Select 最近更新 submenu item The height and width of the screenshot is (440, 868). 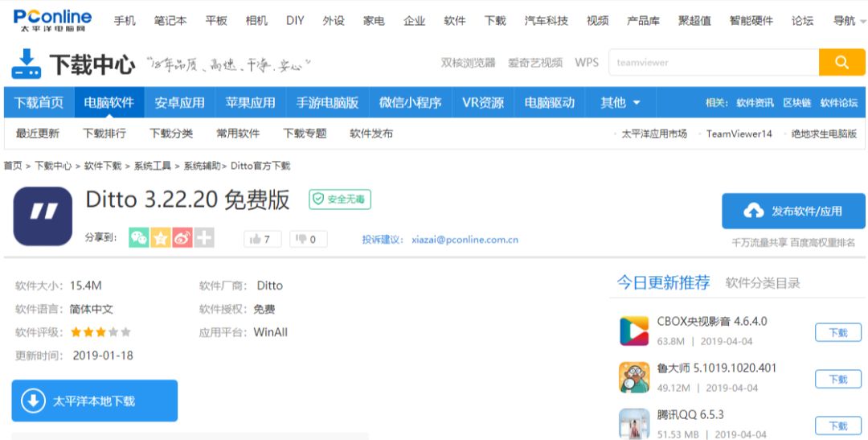[38, 134]
